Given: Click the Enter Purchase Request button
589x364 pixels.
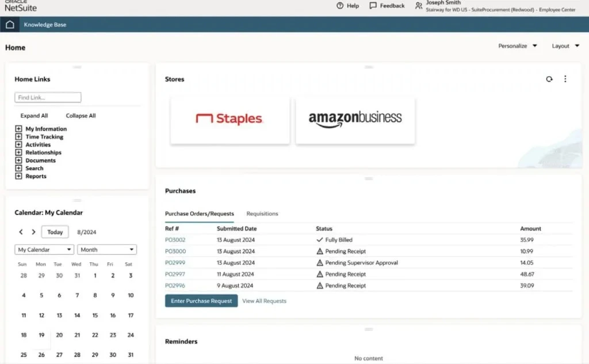Looking at the screenshot, I should (201, 300).
